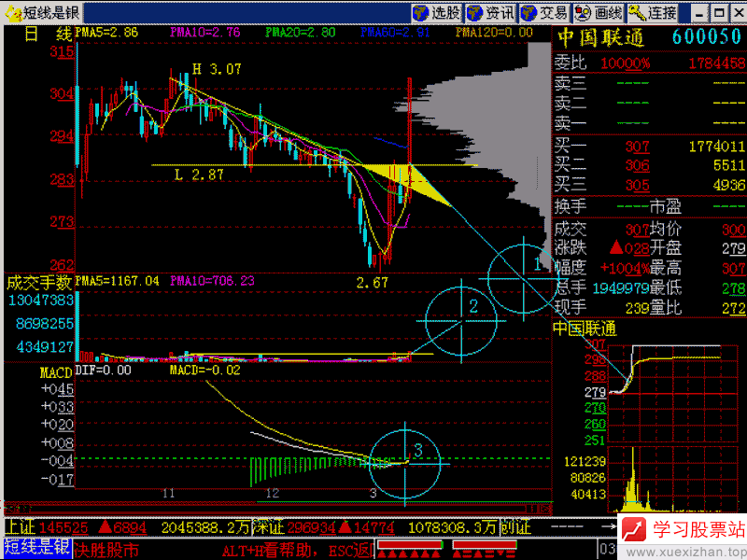Viewport: 747px width, 560px height.
Task: Click the 买一 bid volume 1774011
Action: coord(717,147)
